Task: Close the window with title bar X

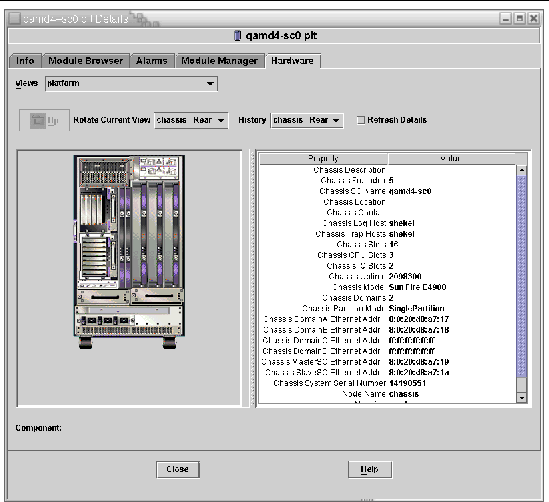Action: 534,19
